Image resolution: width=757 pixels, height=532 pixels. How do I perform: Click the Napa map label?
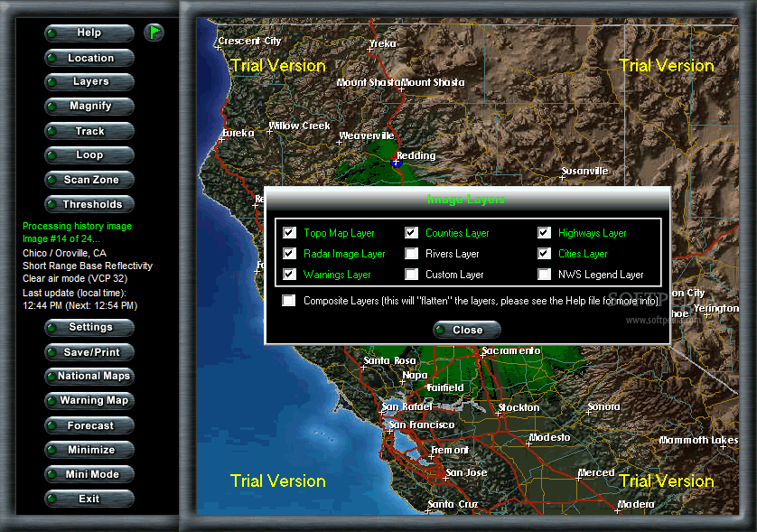pyautogui.click(x=416, y=375)
